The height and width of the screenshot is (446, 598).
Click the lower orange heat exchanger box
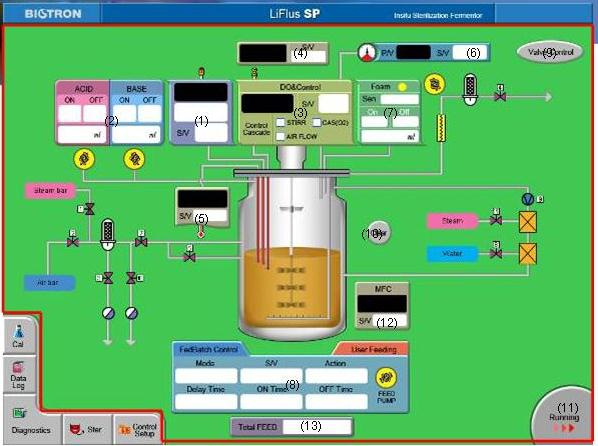pos(528,254)
